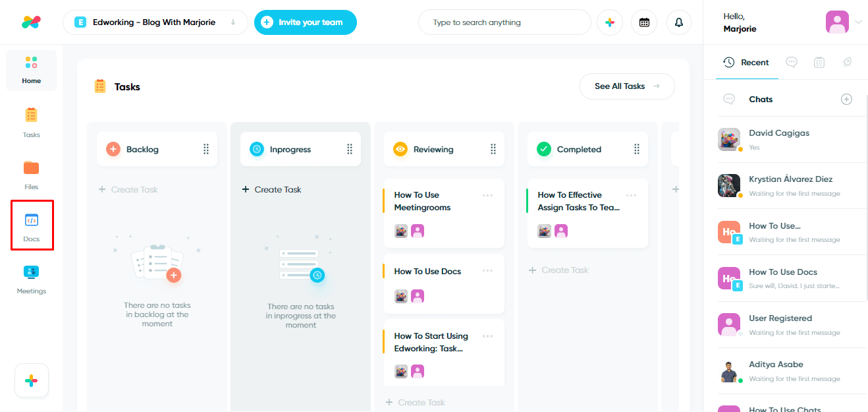Click the search anything field
Screen dimensions: 868x412
coord(504,22)
